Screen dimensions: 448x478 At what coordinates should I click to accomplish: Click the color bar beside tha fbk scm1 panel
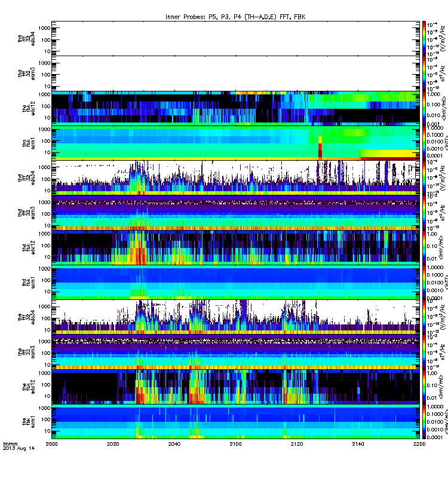click(424, 143)
